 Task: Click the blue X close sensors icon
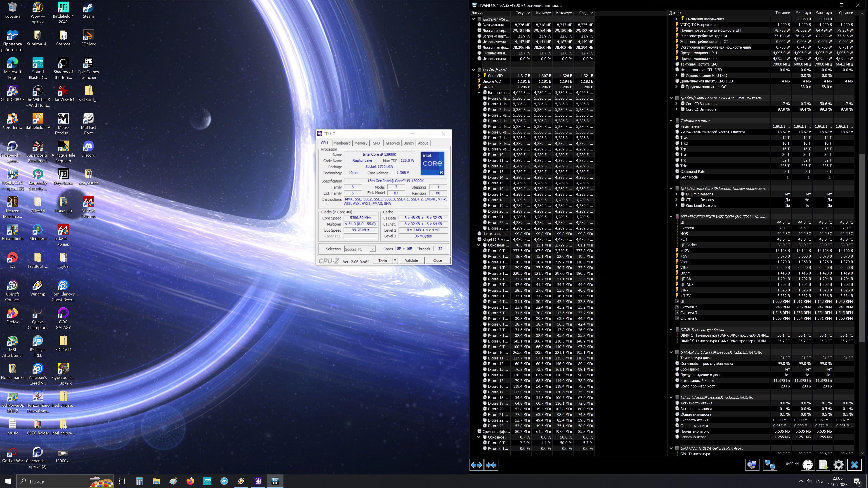(x=854, y=465)
